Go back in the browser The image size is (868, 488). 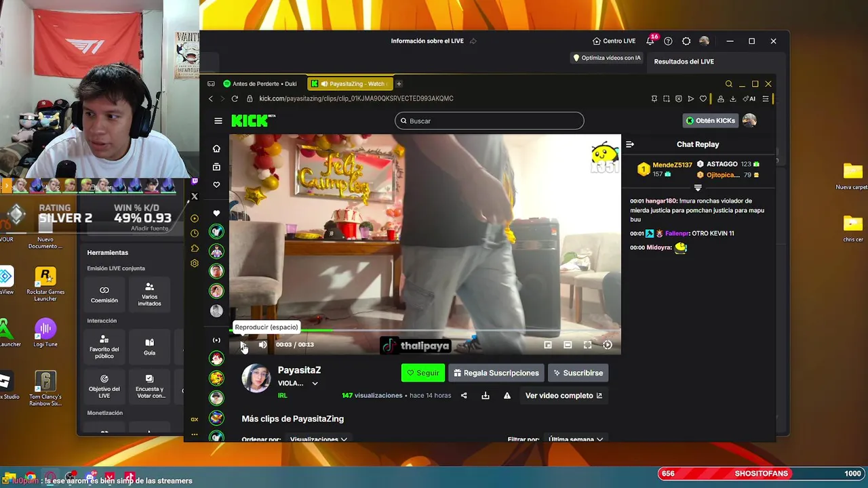point(211,99)
